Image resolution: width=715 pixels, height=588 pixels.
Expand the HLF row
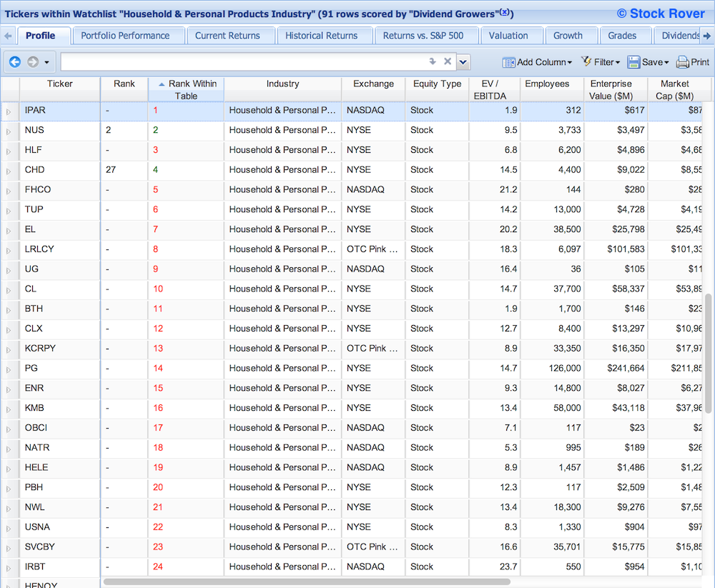click(x=9, y=151)
